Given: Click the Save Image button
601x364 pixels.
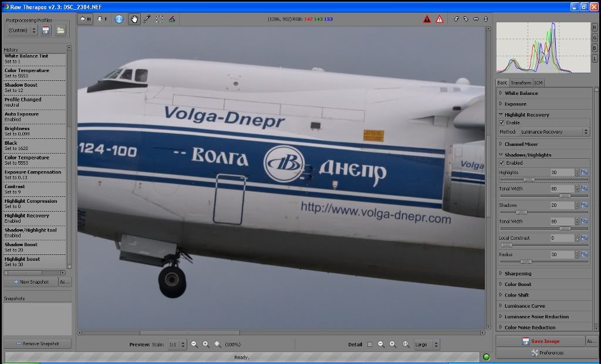Looking at the screenshot, I should pos(541,341).
